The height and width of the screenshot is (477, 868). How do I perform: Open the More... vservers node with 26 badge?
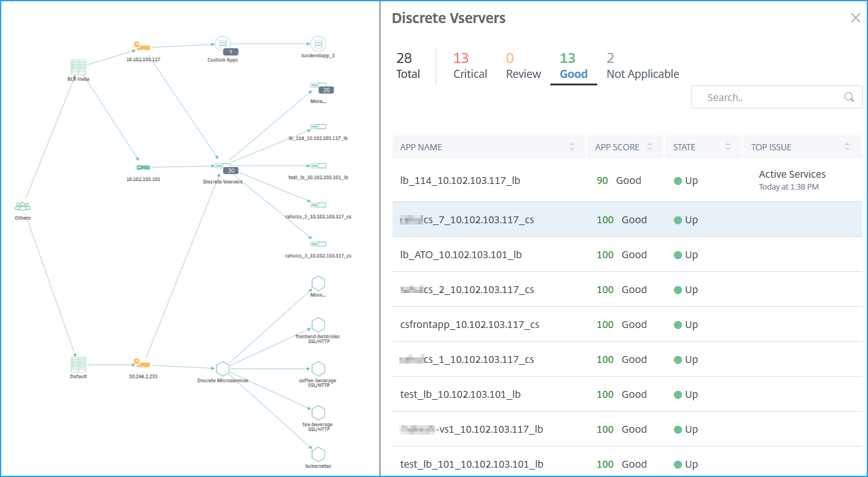(318, 85)
